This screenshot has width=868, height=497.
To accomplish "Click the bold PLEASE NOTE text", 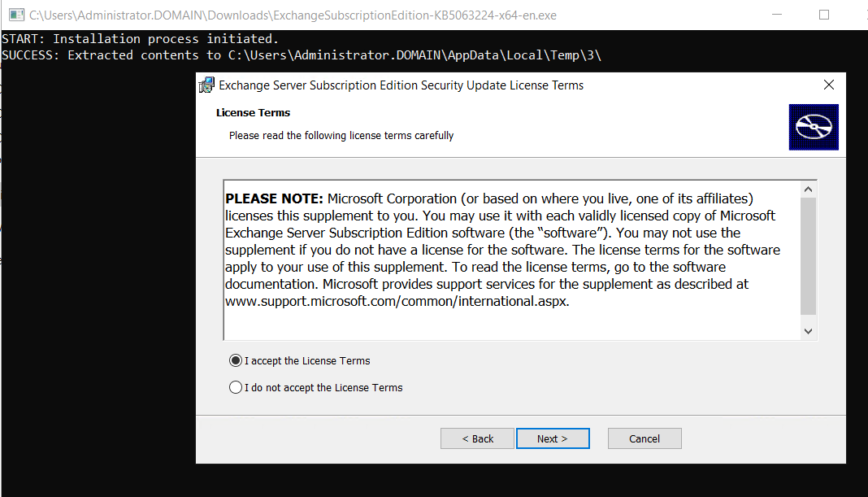I will (274, 198).
